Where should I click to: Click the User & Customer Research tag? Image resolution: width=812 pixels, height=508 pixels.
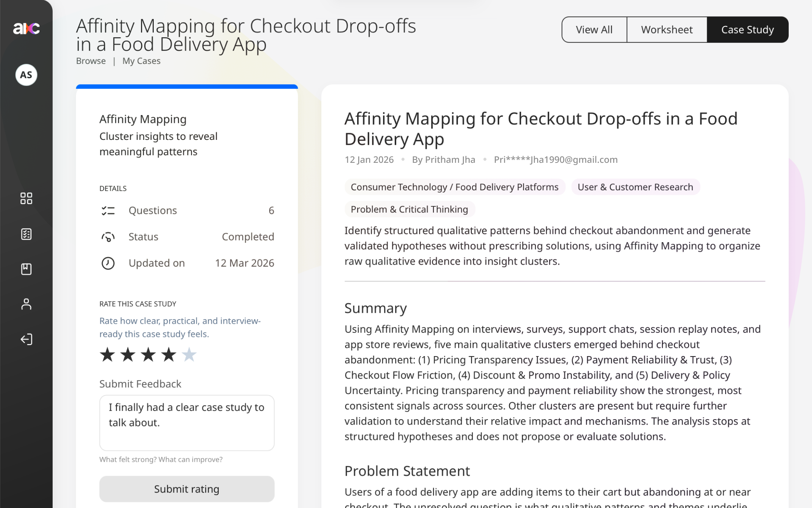tap(635, 187)
